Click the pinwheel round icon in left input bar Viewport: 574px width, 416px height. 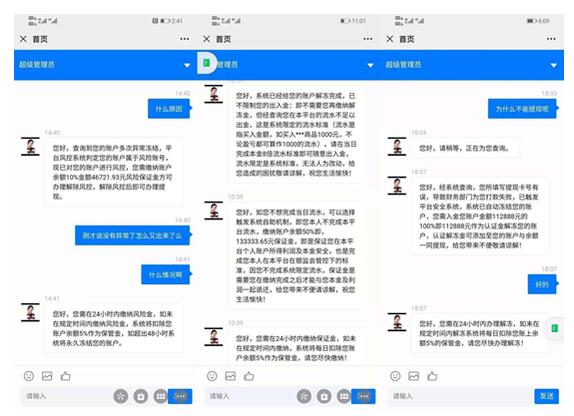(x=120, y=396)
